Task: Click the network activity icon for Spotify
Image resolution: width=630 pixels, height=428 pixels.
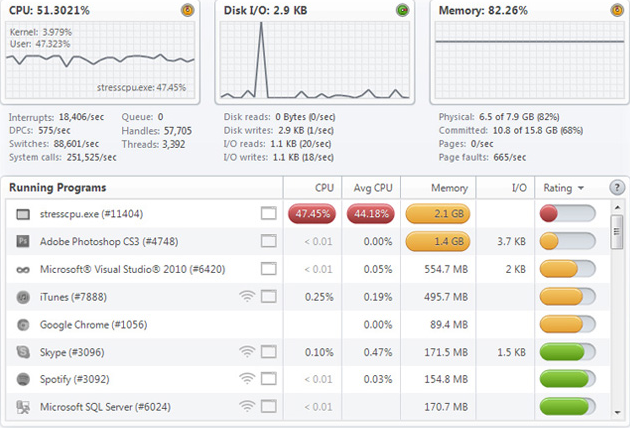Action: (x=247, y=379)
